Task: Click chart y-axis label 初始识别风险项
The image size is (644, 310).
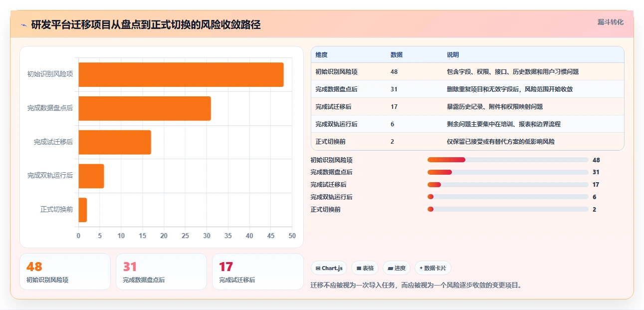Action: (50, 74)
